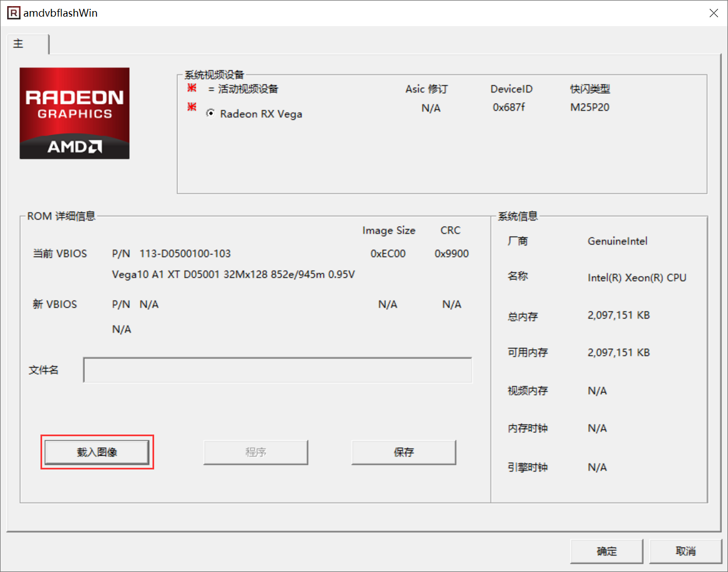Click the VBIOS part number 113-D0500100-103

[185, 253]
